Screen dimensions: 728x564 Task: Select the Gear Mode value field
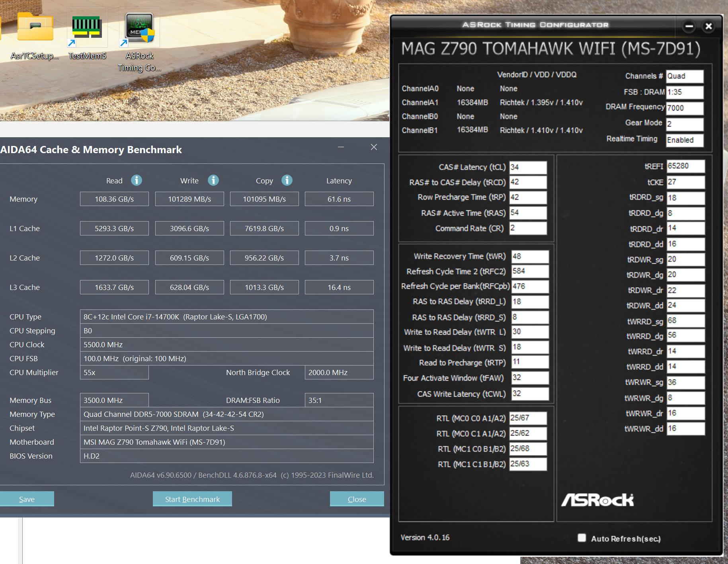point(685,124)
